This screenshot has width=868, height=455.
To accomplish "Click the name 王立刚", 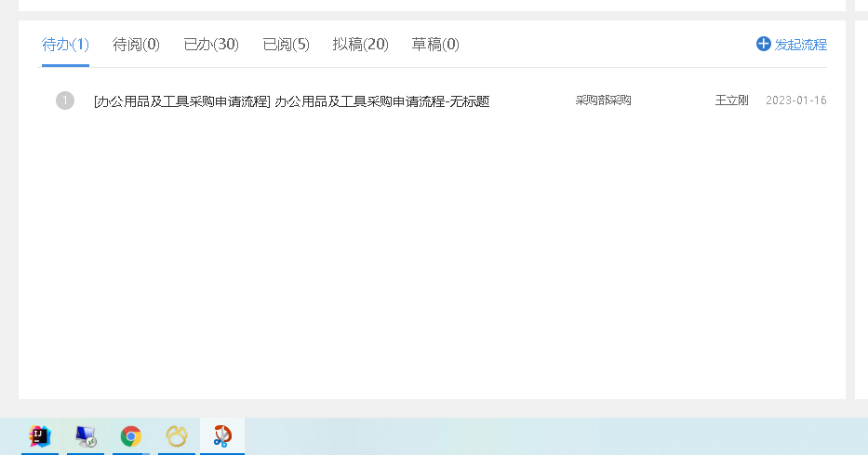I will [731, 100].
